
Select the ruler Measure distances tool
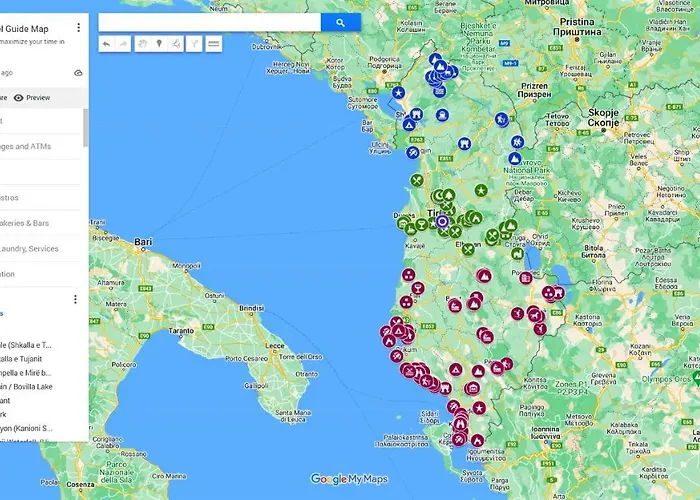(x=214, y=44)
